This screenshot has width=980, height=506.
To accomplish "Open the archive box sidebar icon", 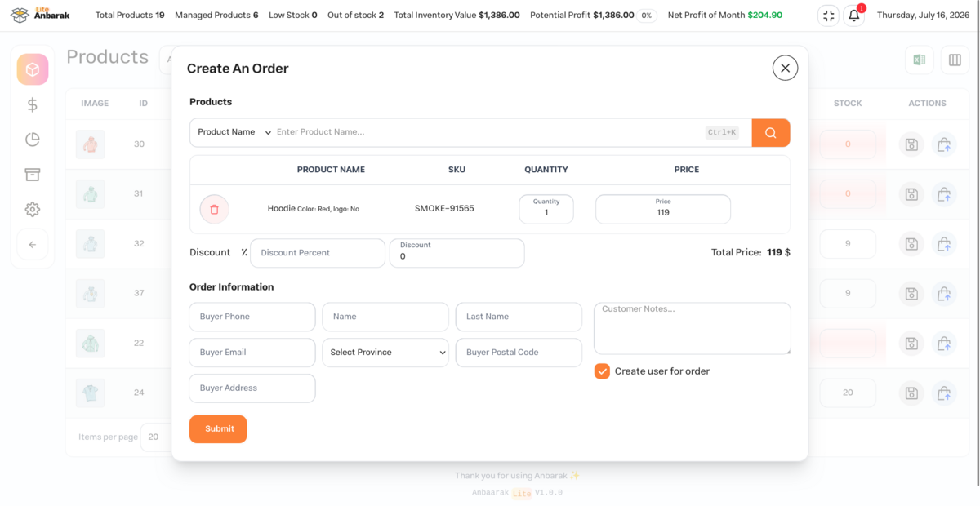I will [33, 175].
